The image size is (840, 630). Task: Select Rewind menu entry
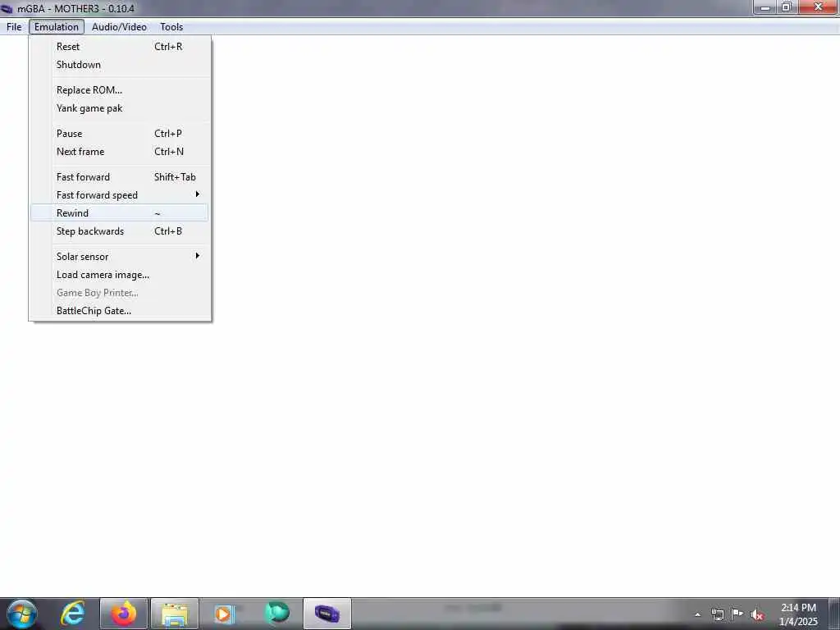tap(120, 213)
